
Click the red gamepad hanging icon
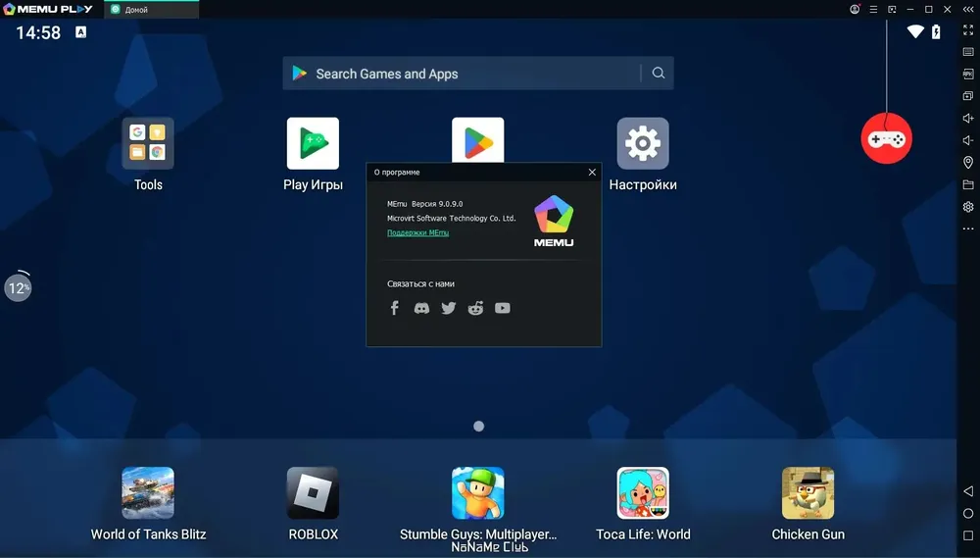(886, 138)
